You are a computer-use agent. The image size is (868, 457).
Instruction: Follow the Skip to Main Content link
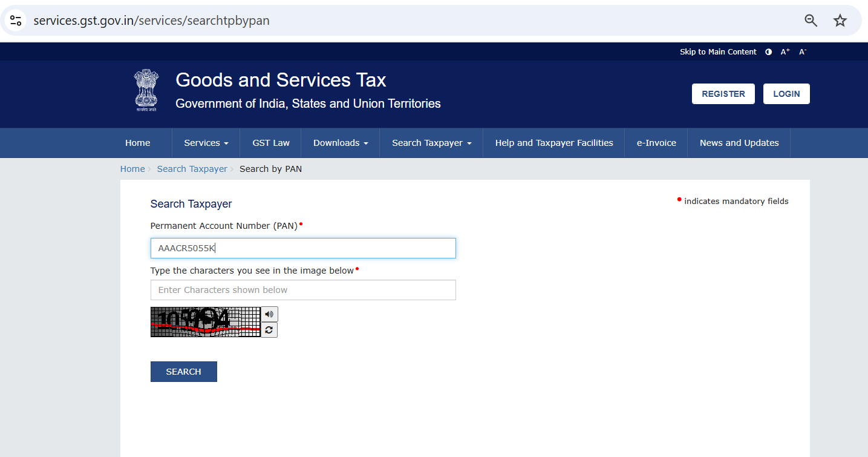tap(717, 52)
